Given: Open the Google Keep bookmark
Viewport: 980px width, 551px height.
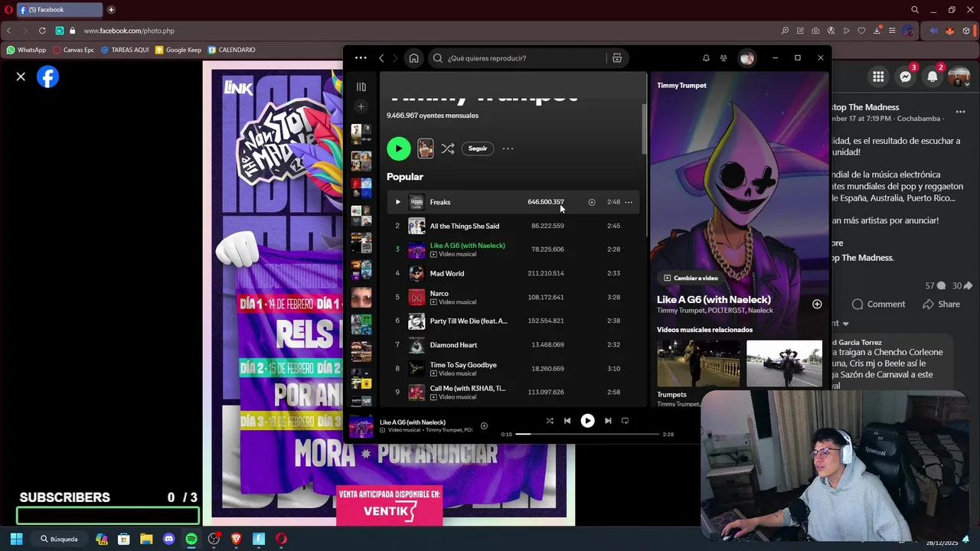Looking at the screenshot, I should click(178, 50).
